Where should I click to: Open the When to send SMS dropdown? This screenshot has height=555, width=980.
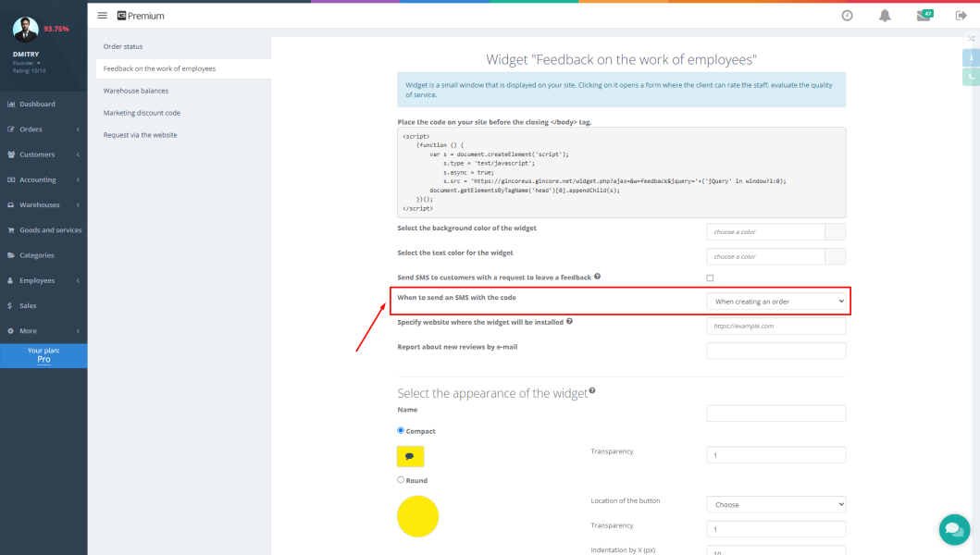click(775, 302)
